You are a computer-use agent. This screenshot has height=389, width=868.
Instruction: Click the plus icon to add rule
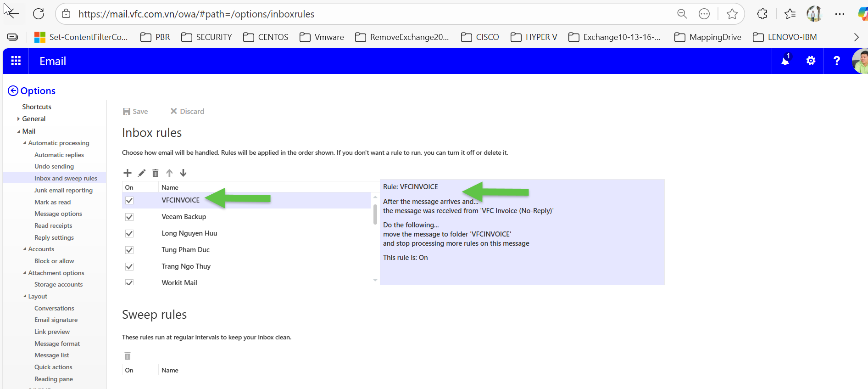pos(128,173)
